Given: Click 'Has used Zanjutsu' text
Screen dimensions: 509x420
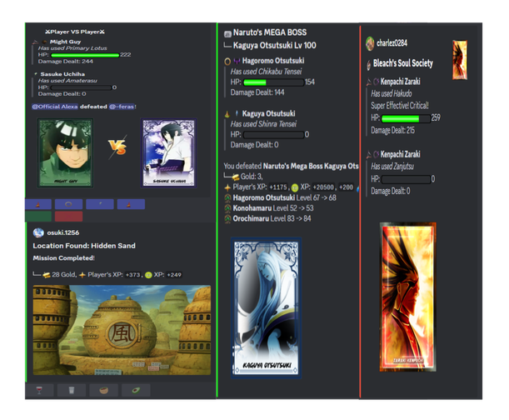Looking at the screenshot, I should pyautogui.click(x=392, y=167).
